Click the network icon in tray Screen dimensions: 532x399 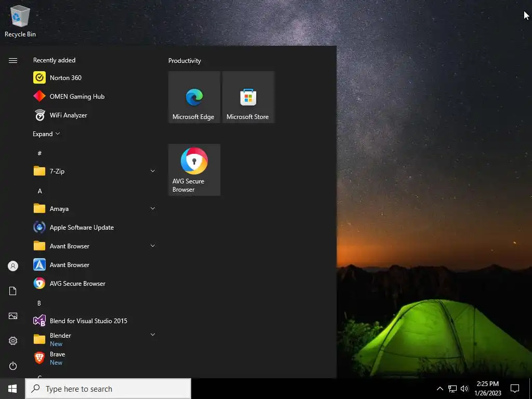click(453, 389)
